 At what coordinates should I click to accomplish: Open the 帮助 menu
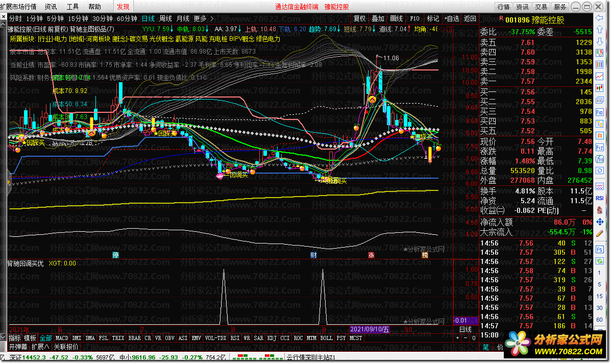(x=94, y=7)
